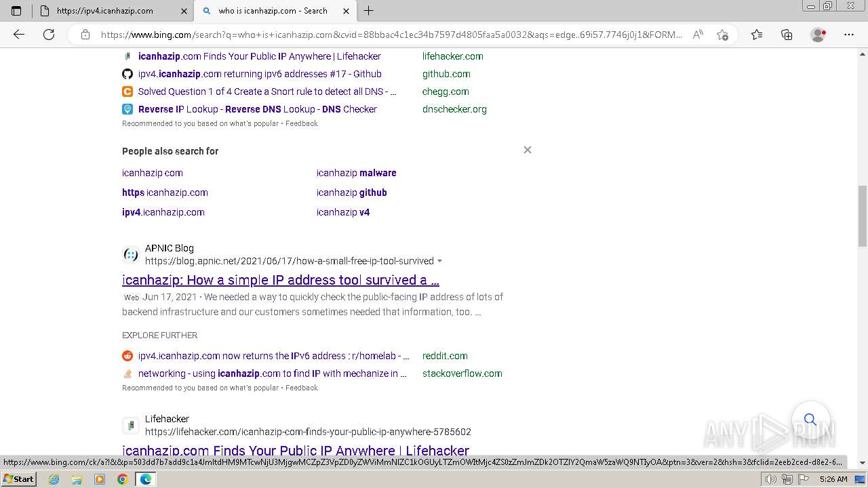Close the ipv4.icanhazip.com tab
This screenshot has height=488, width=868.
click(x=184, y=11)
